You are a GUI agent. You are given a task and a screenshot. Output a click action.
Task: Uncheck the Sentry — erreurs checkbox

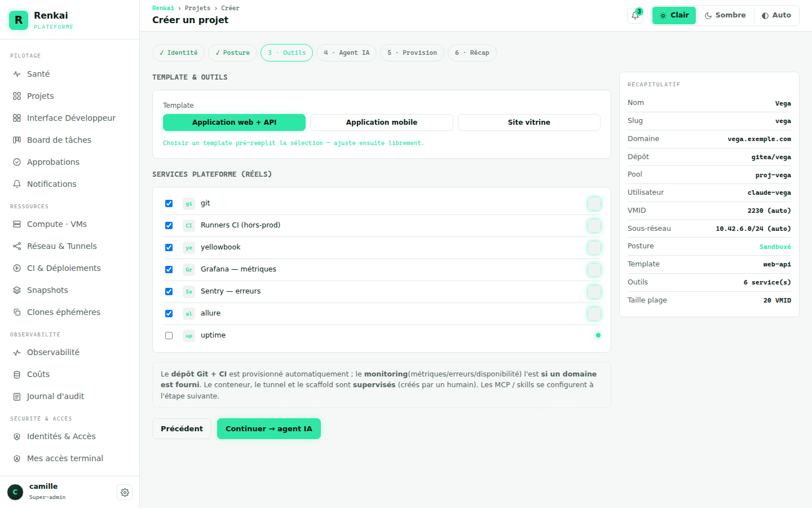coord(169,291)
